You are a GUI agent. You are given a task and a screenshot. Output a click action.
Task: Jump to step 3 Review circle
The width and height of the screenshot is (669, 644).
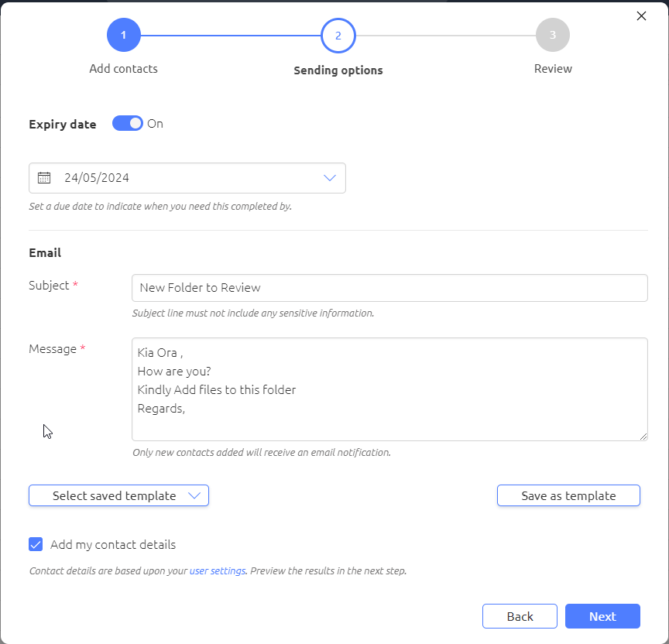(x=553, y=35)
